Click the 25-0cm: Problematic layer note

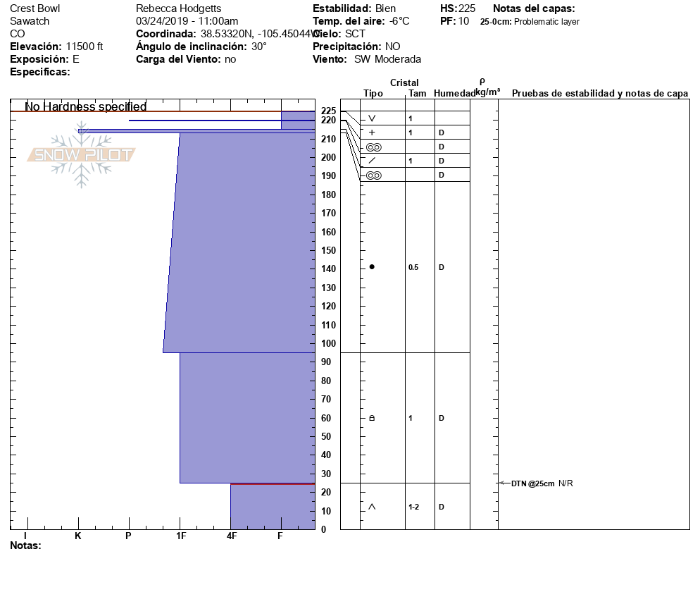[x=530, y=21]
